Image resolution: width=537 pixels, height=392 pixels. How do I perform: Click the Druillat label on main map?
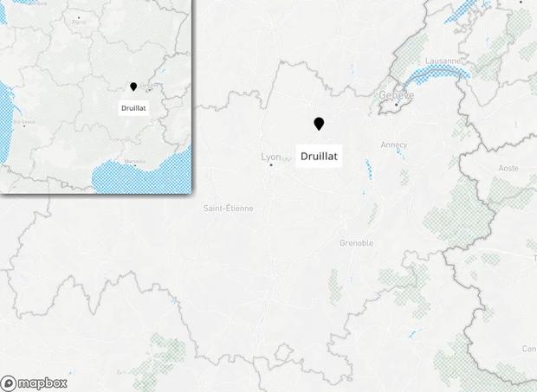coord(319,157)
